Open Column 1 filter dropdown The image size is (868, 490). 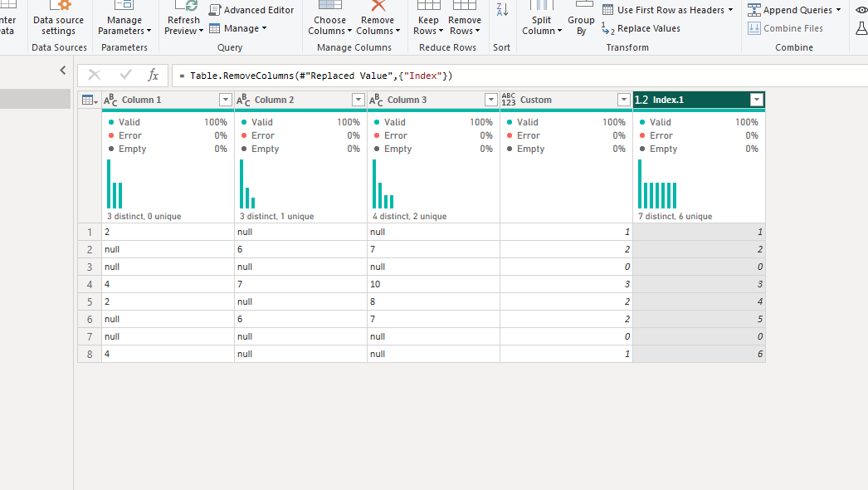click(x=226, y=100)
